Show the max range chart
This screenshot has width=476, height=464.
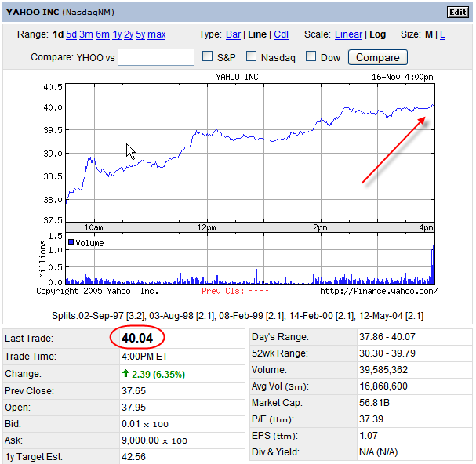[x=157, y=34]
